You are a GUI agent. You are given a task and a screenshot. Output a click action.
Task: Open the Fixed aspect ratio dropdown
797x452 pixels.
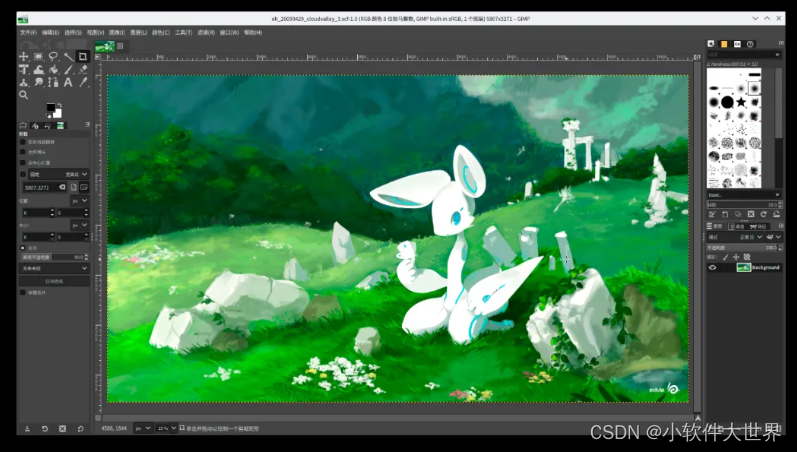click(58, 174)
